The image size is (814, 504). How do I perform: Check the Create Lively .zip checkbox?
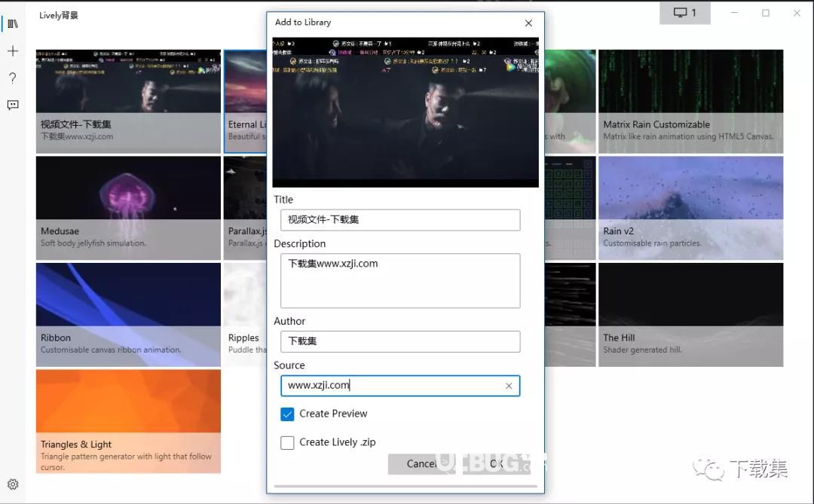(x=287, y=442)
